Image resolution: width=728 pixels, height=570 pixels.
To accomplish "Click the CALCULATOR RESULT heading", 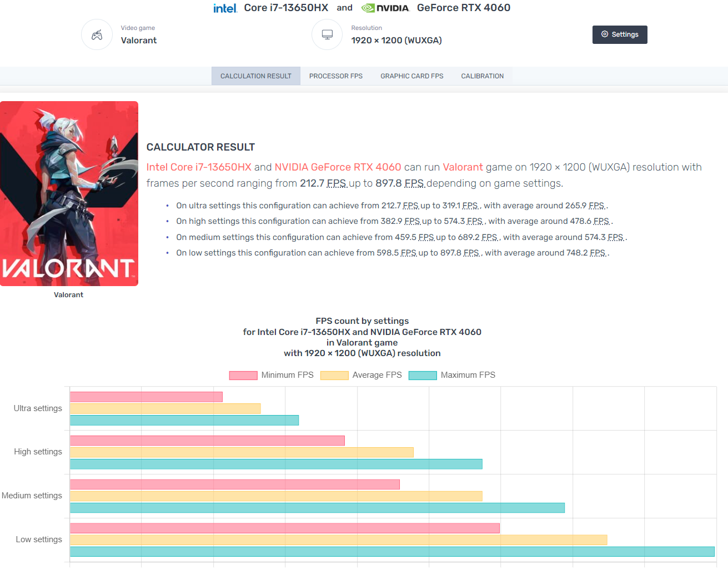I will point(200,147).
